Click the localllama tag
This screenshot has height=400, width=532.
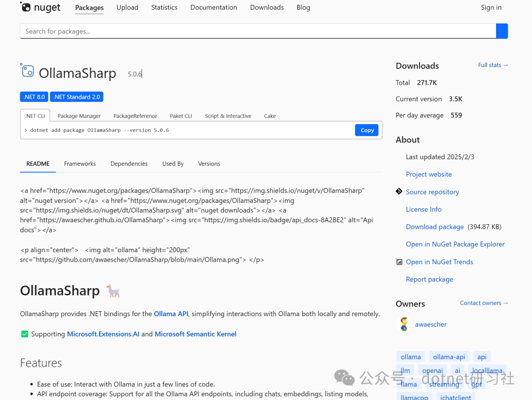[487, 371]
